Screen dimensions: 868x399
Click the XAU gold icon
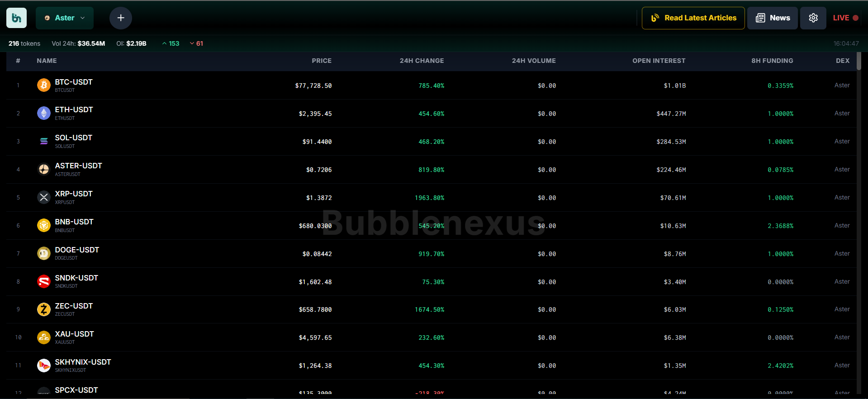coord(44,337)
